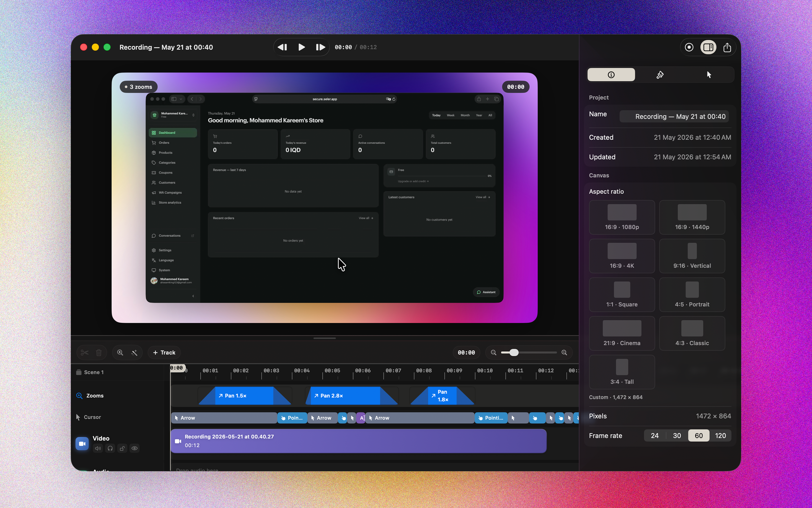Set frame rate to 24
Viewport: 812px width, 508px height.
point(655,435)
